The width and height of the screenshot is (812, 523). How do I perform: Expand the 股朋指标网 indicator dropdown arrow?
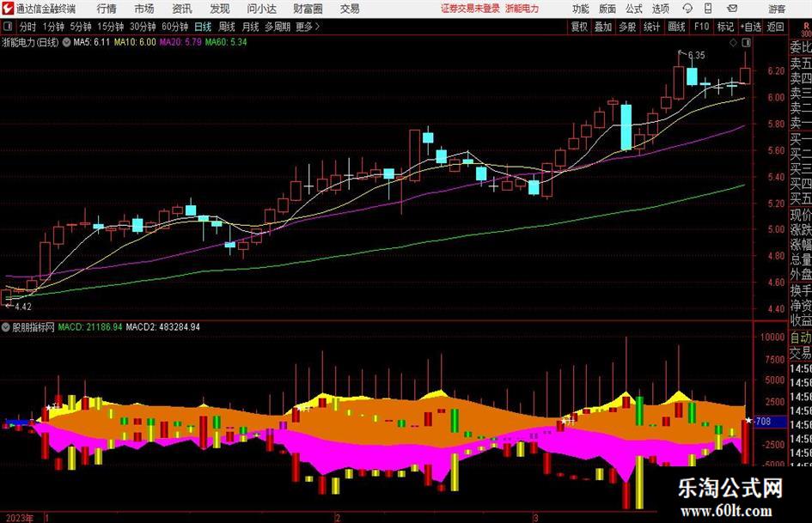pyautogui.click(x=6, y=327)
